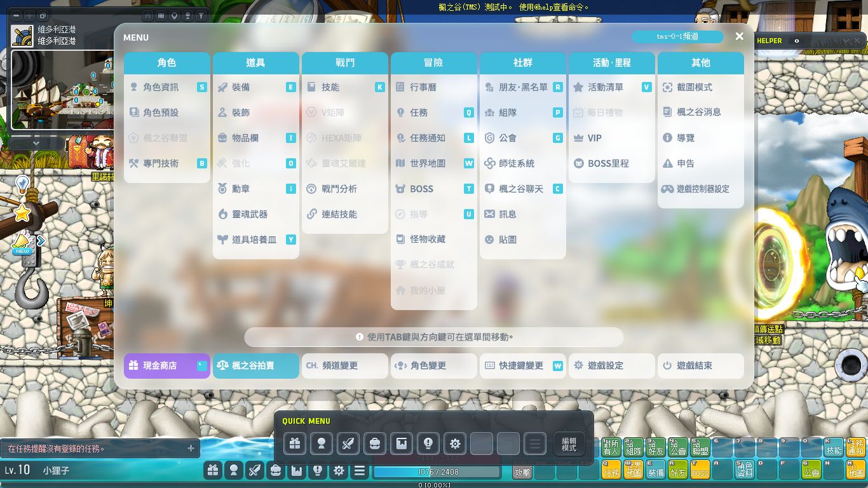
Task: Open the bag inventory icon in Quick Menu
Action: coord(375,444)
